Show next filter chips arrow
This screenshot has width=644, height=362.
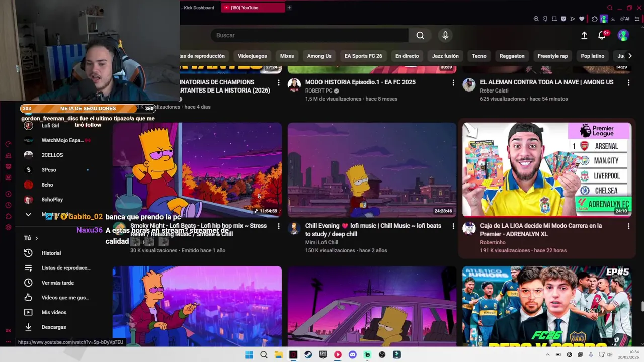click(x=629, y=56)
